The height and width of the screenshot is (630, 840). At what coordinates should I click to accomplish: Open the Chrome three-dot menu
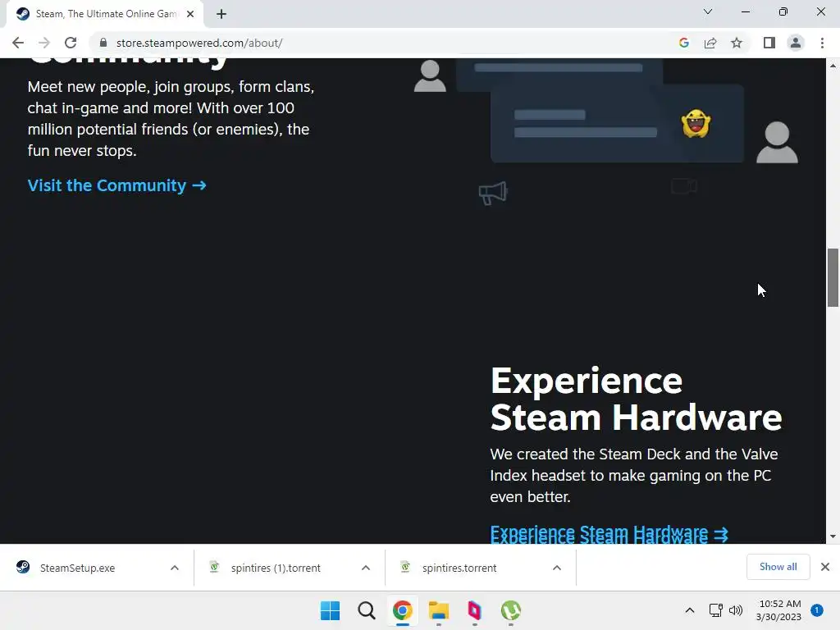[x=822, y=43]
